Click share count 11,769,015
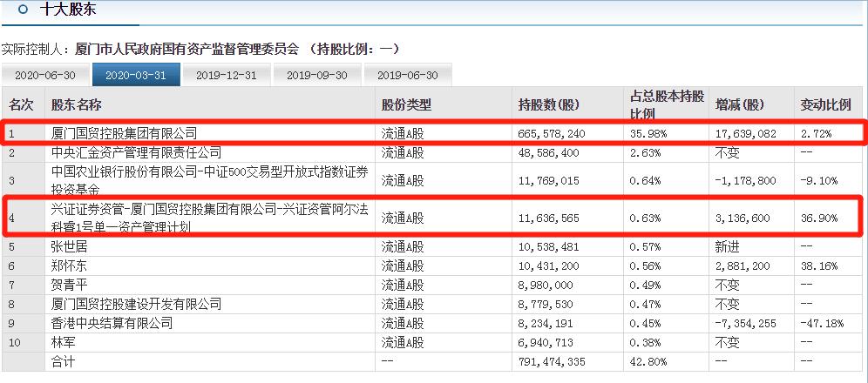 548,181
